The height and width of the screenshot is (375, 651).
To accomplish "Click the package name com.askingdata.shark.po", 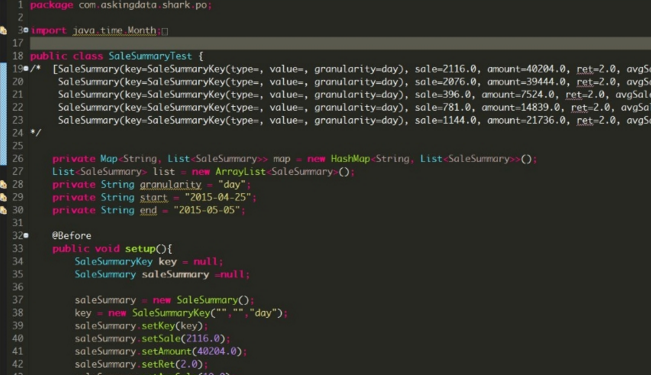I will point(142,5).
